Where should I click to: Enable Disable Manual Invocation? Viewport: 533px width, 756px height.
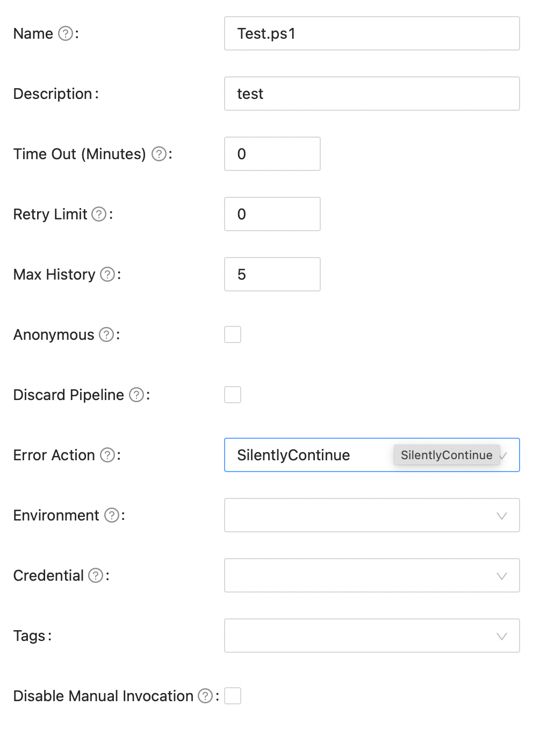coord(233,696)
